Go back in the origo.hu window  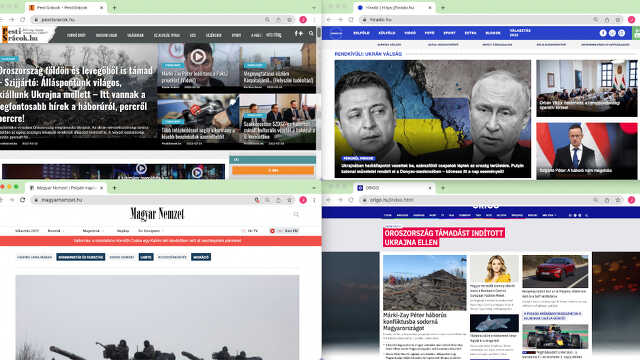329,200
